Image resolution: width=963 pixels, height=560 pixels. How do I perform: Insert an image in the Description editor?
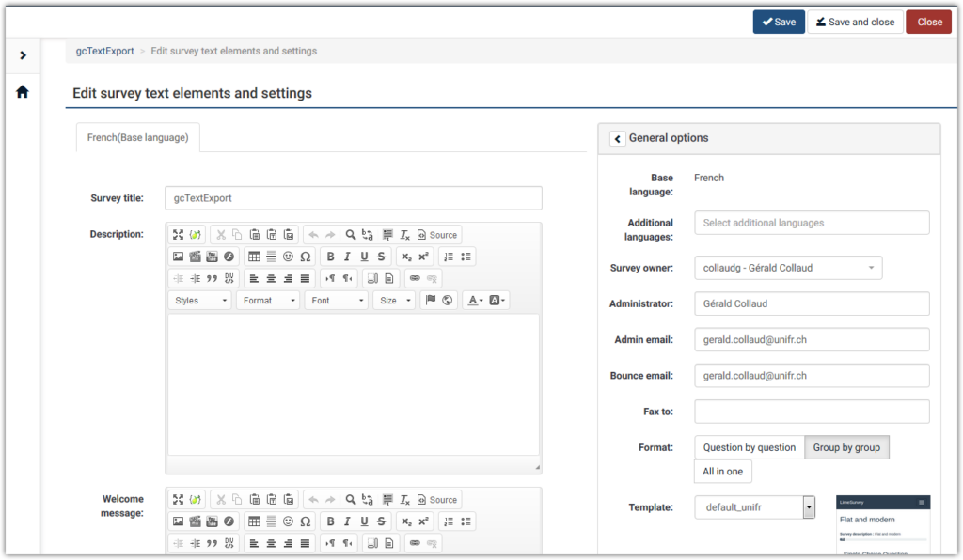(178, 257)
